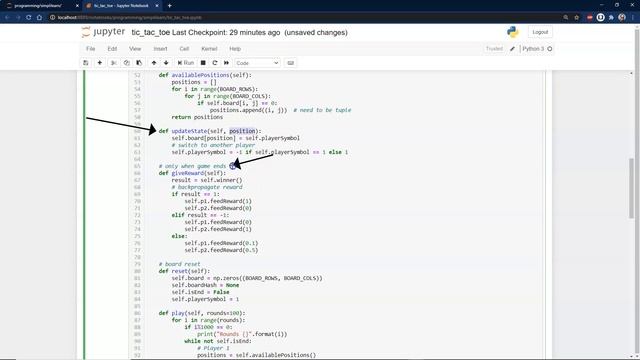Click the browser home icon
The image size is (640, 360).
40,18
